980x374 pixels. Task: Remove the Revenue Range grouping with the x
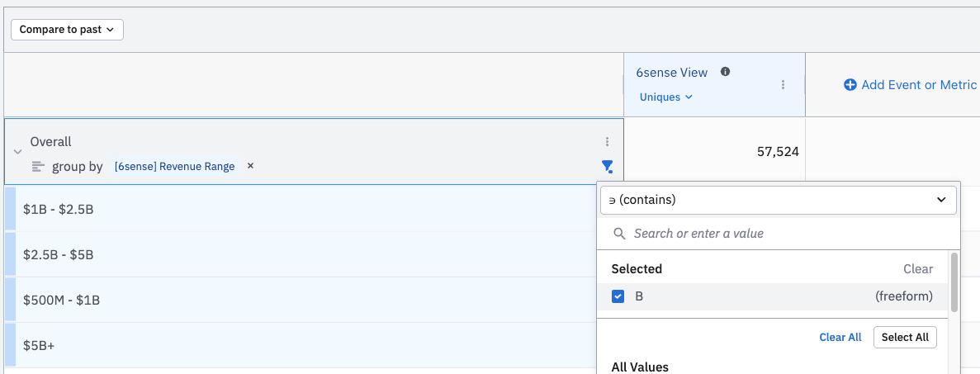click(x=251, y=166)
